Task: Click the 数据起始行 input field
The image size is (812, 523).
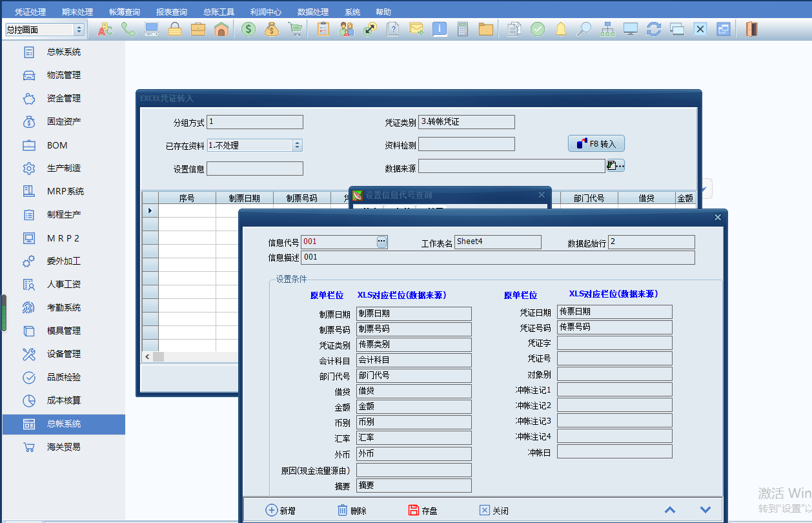Action: [x=651, y=242]
